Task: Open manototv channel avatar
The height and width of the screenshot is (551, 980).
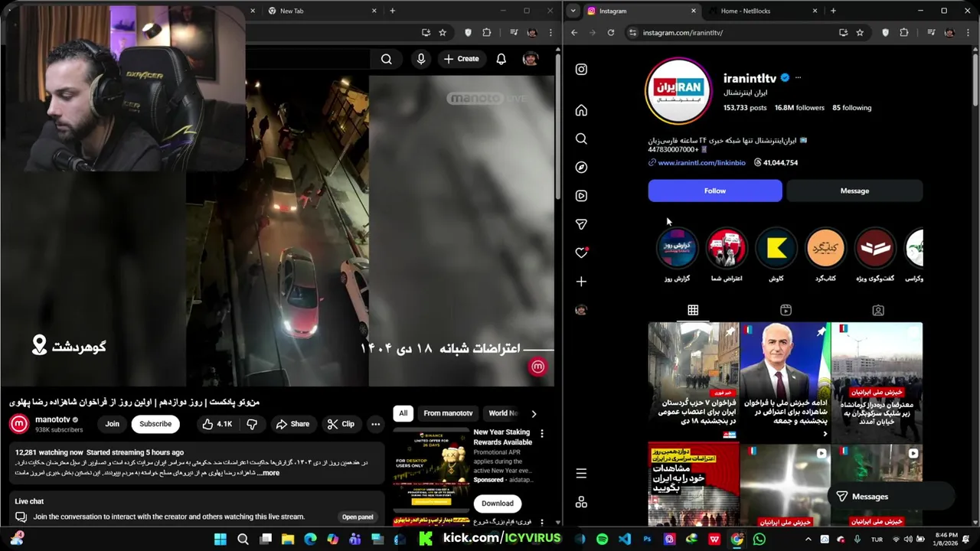Action: click(19, 424)
